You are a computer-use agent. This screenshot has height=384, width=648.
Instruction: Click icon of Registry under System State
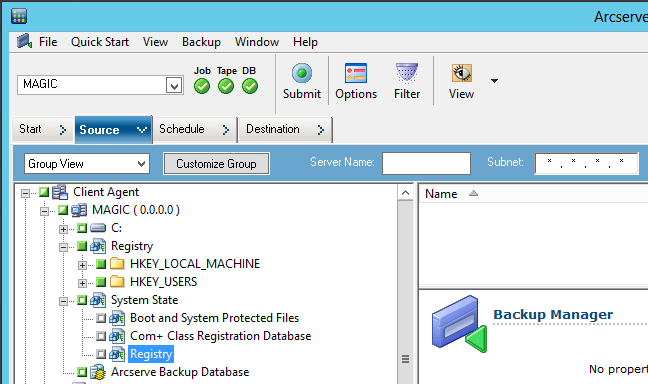(x=117, y=354)
